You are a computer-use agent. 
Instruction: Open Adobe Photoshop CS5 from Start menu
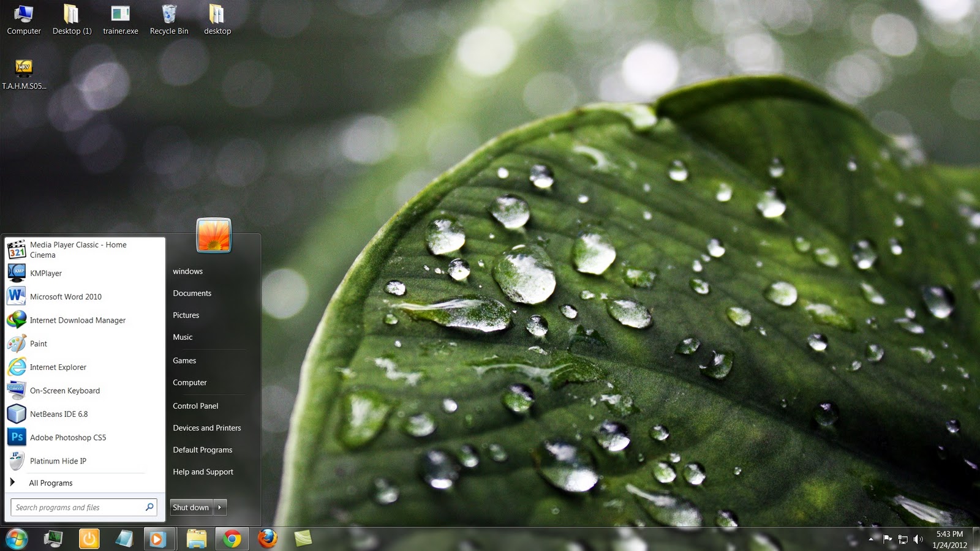pyautogui.click(x=68, y=437)
